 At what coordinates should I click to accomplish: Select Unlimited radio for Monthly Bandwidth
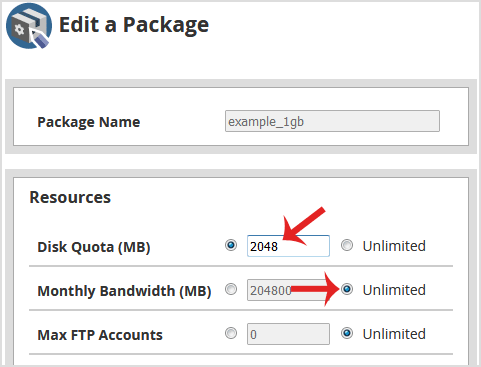coord(347,289)
